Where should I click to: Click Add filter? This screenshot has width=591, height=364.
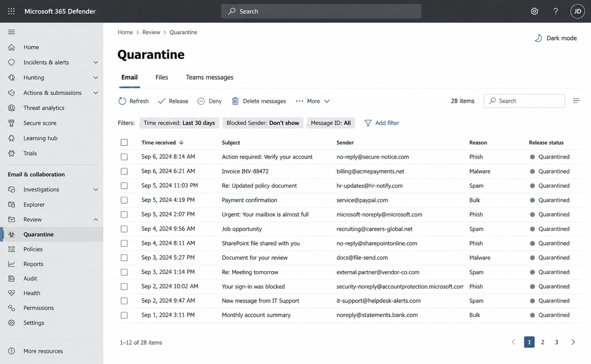click(382, 123)
